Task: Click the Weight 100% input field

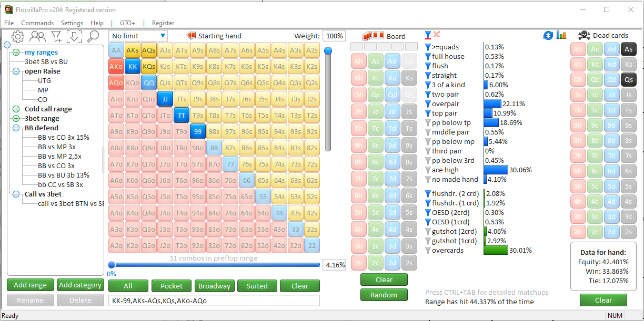Action: (x=334, y=36)
